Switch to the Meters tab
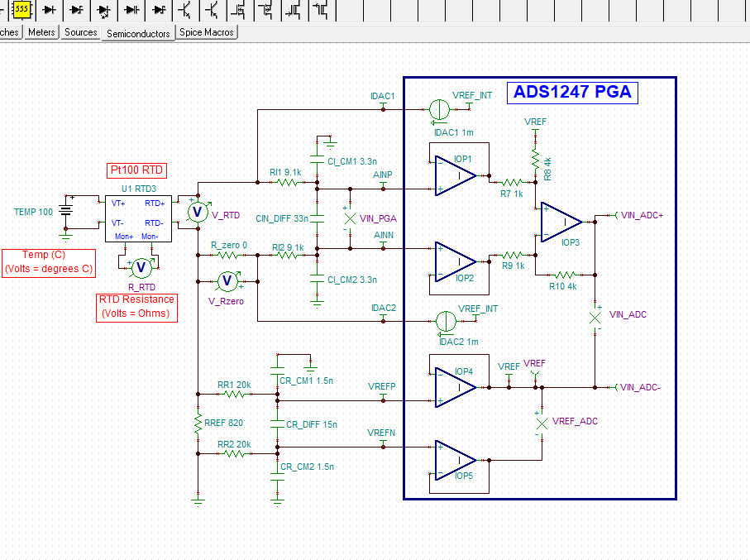 (x=41, y=32)
